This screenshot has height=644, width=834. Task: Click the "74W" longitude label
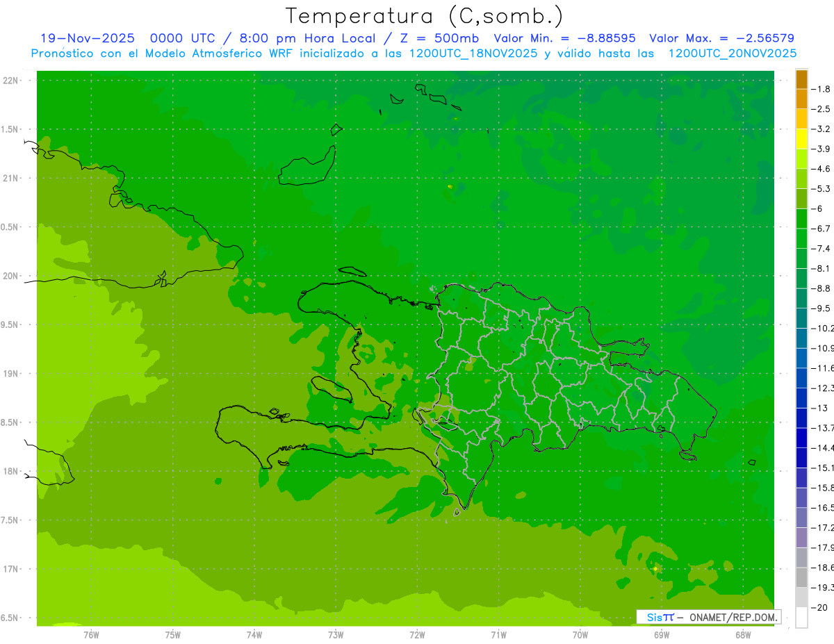coord(254,634)
